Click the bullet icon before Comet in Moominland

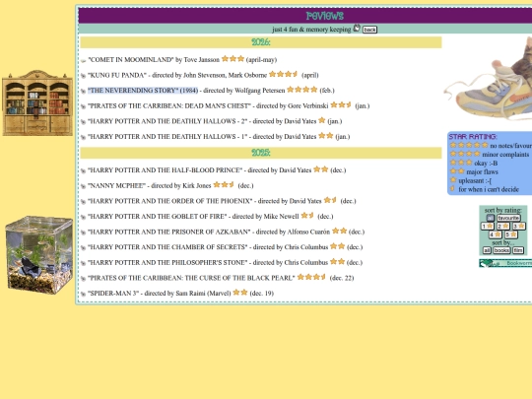(83, 60)
